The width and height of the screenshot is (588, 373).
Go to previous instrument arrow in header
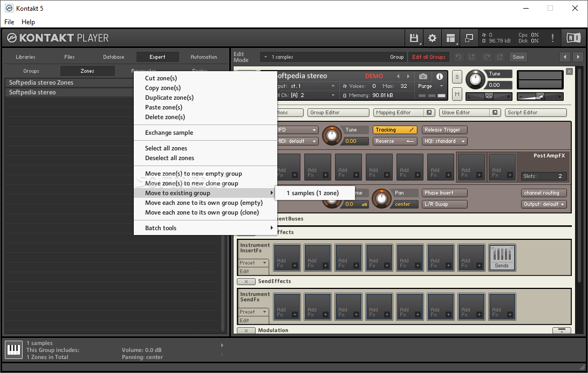398,76
